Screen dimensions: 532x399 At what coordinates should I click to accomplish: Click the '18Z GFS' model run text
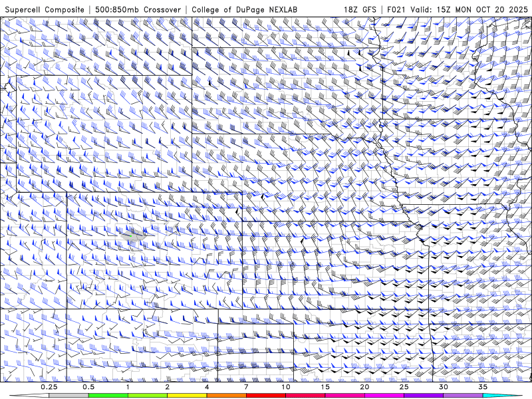point(360,9)
